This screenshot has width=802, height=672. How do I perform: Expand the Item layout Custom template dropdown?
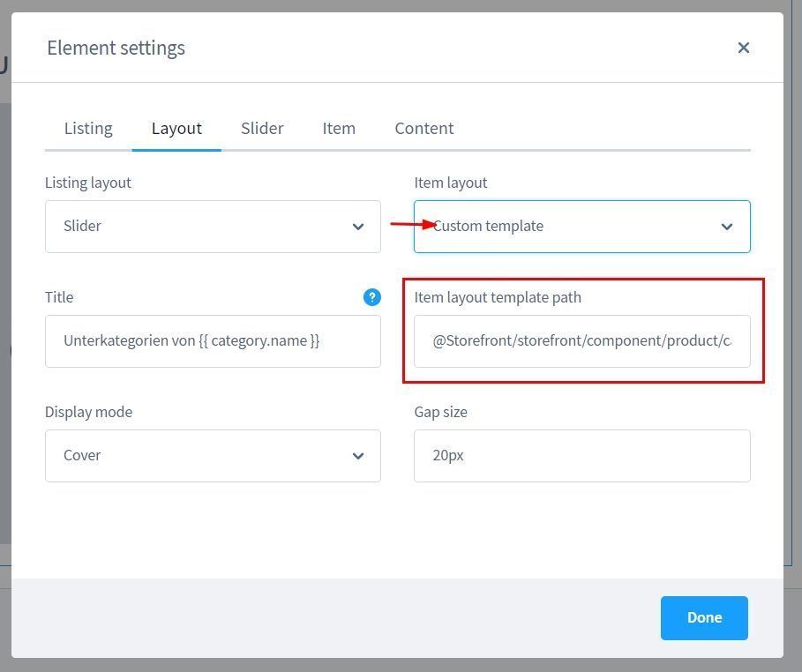tap(582, 227)
